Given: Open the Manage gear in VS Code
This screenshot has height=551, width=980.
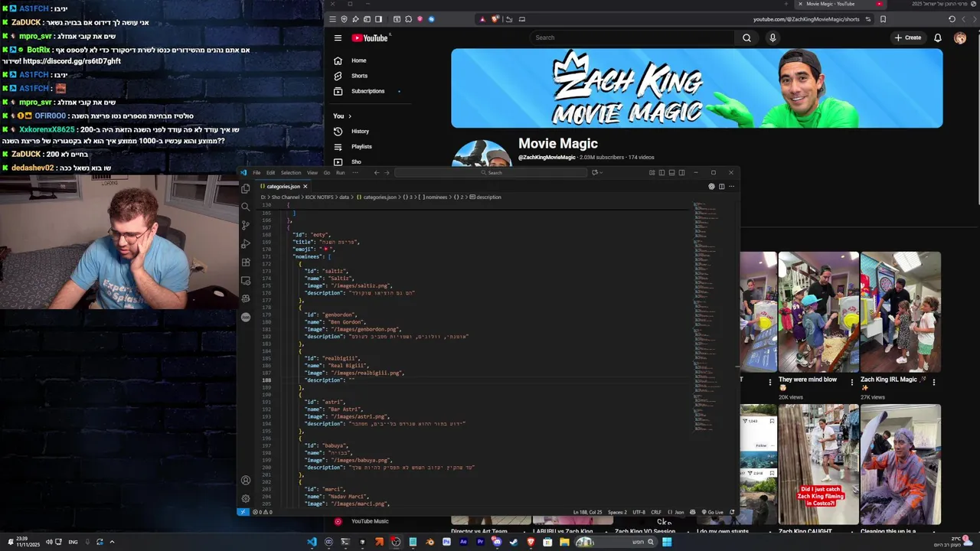Looking at the screenshot, I should click(245, 498).
